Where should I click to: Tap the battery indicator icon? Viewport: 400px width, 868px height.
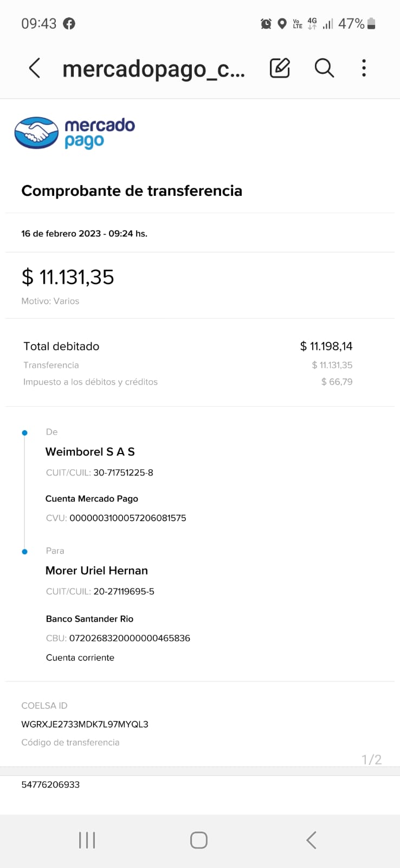pos(371,24)
